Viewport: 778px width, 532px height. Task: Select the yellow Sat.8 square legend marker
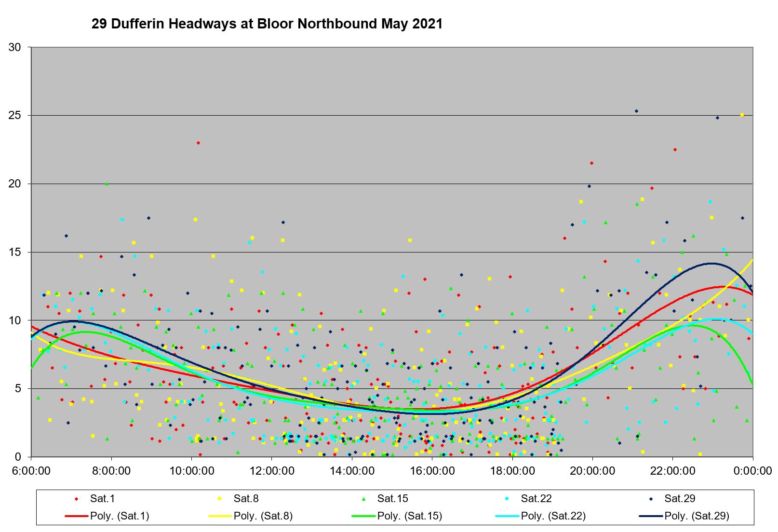click(220, 499)
